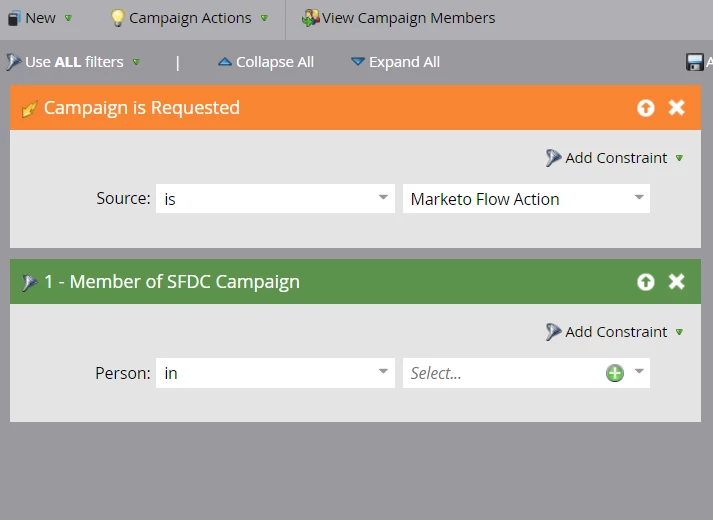Click green plus icon in Person value field
Viewport: 713px width, 520px height.
point(614,373)
